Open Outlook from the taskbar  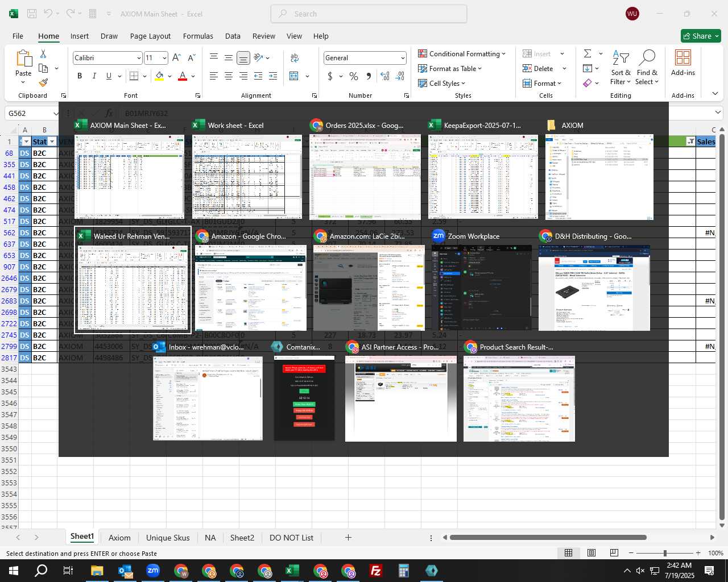click(x=125, y=571)
